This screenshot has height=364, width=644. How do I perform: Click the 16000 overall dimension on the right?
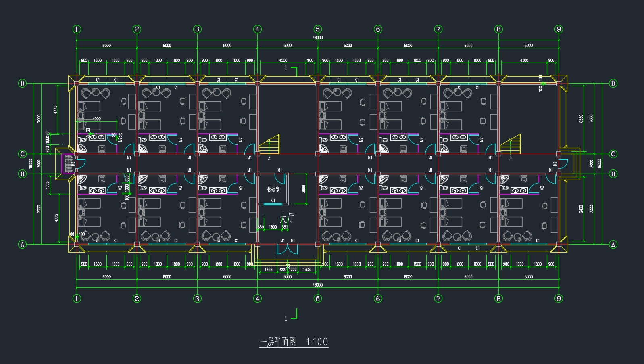tap(599, 164)
